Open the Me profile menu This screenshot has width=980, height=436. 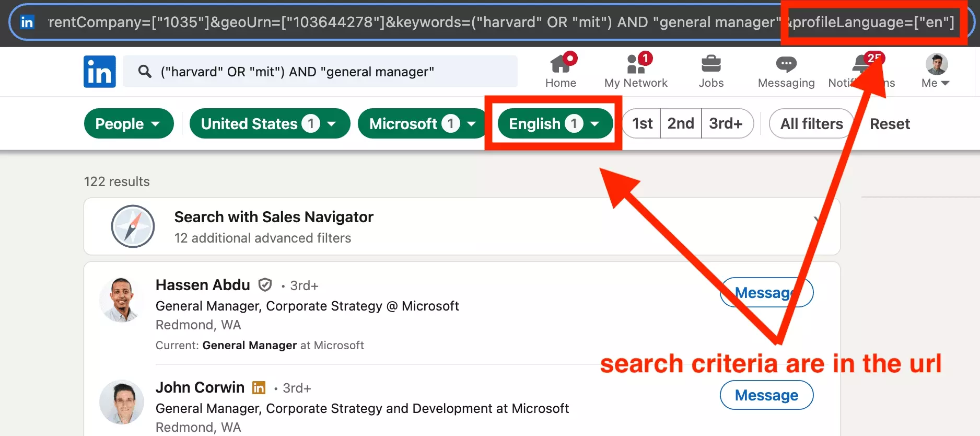[x=936, y=71]
